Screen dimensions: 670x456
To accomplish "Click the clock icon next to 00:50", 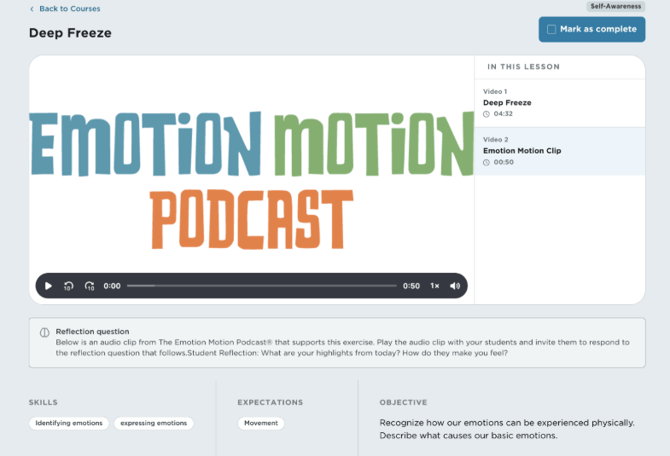I will pyautogui.click(x=486, y=162).
